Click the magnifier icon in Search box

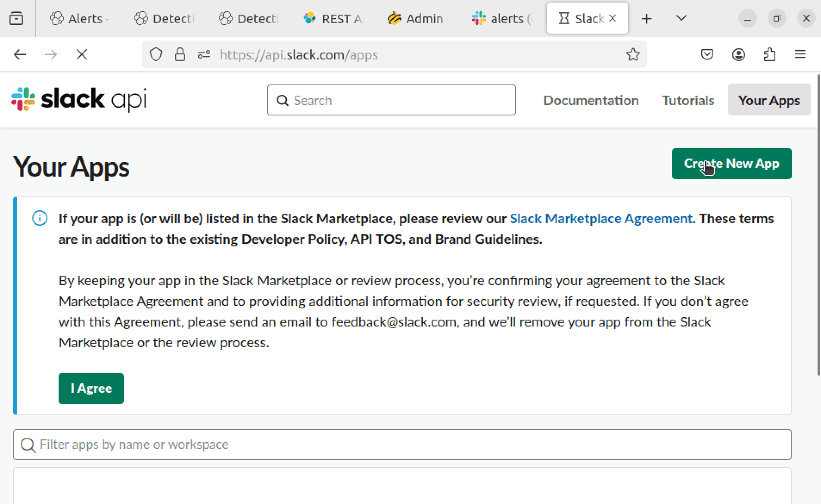(x=283, y=100)
